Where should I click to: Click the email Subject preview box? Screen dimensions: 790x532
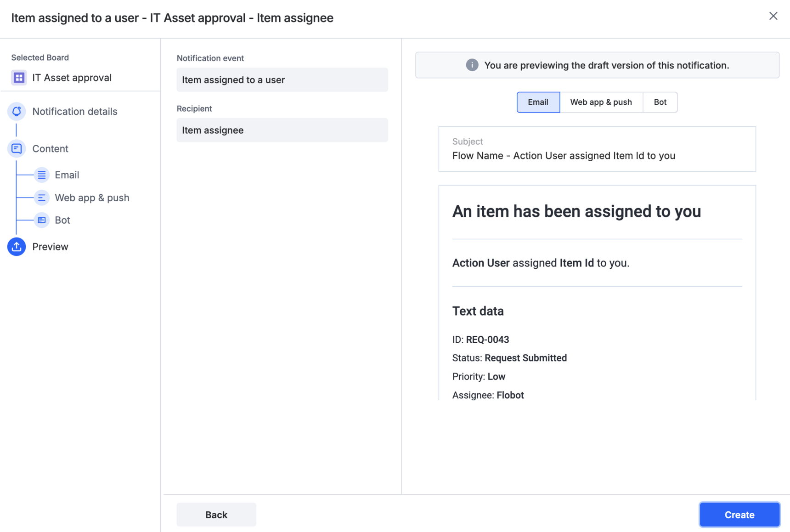pyautogui.click(x=597, y=149)
